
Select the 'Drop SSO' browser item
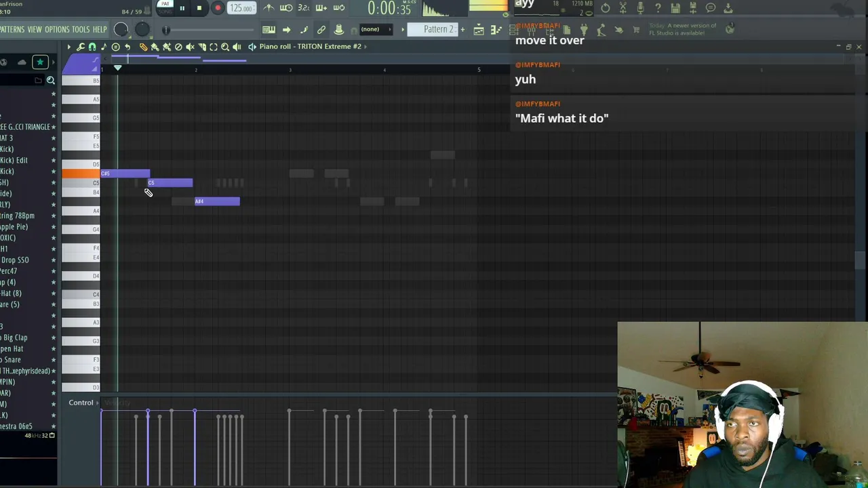pos(15,260)
